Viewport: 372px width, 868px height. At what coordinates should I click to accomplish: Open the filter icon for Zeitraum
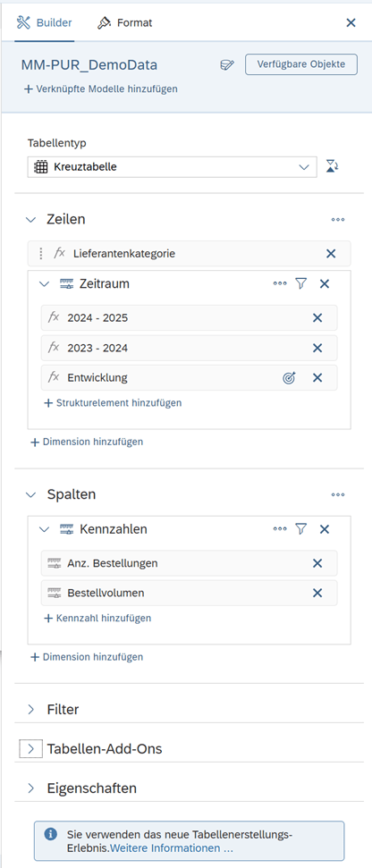[x=300, y=284]
